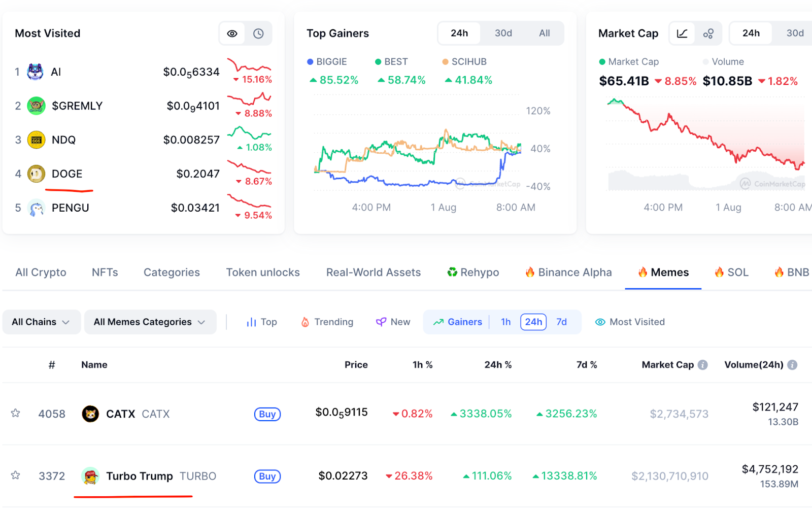Open the bubble chart view in Market Cap panel
Image resolution: width=812 pixels, height=512 pixels.
pos(708,33)
